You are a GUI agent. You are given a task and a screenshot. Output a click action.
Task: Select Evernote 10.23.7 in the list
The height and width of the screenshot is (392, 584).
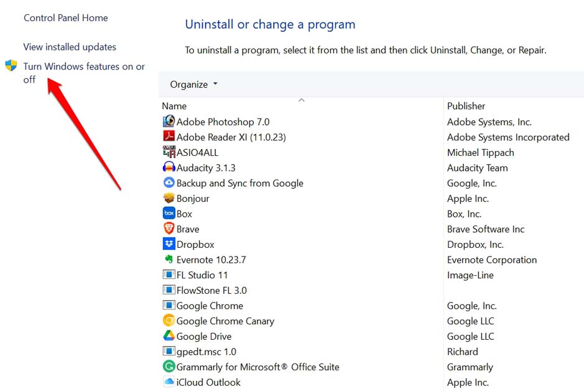click(211, 260)
